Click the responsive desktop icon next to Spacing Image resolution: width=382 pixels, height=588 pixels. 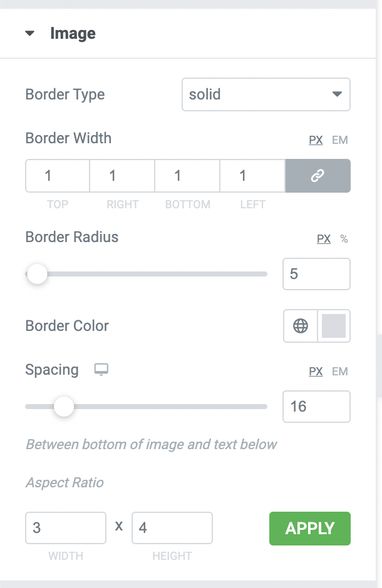click(x=101, y=369)
